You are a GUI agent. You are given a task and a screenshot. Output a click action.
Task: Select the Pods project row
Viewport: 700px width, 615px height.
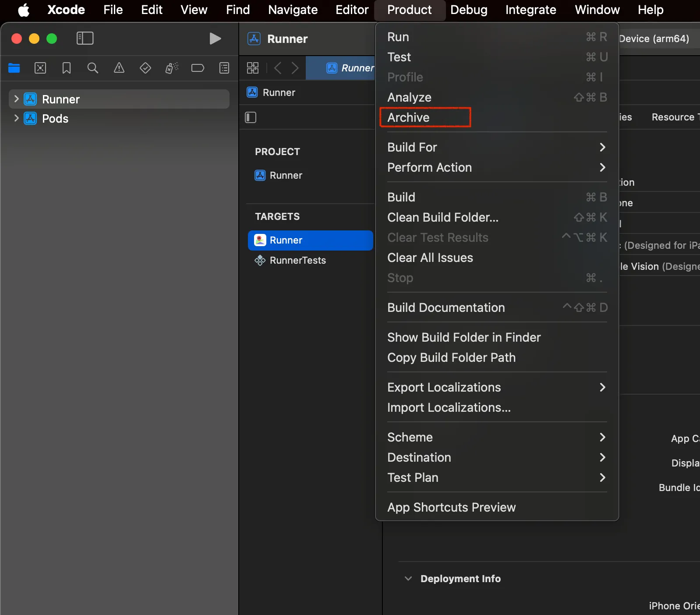click(119, 118)
